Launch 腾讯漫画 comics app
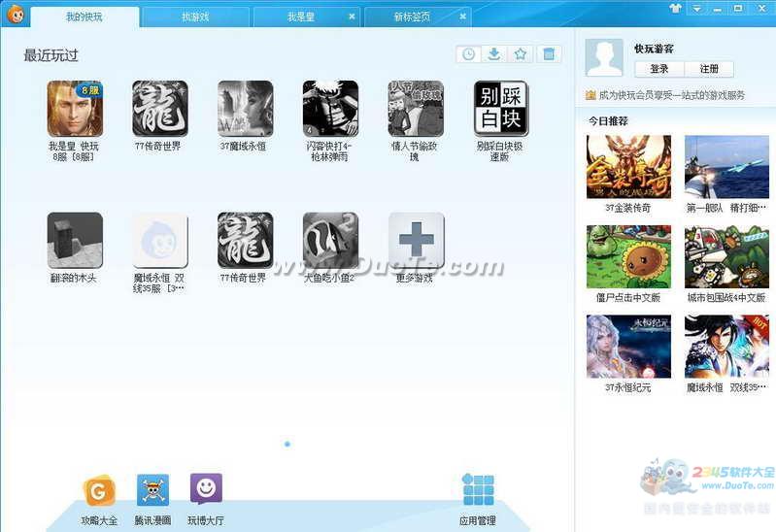 pyautogui.click(x=152, y=490)
